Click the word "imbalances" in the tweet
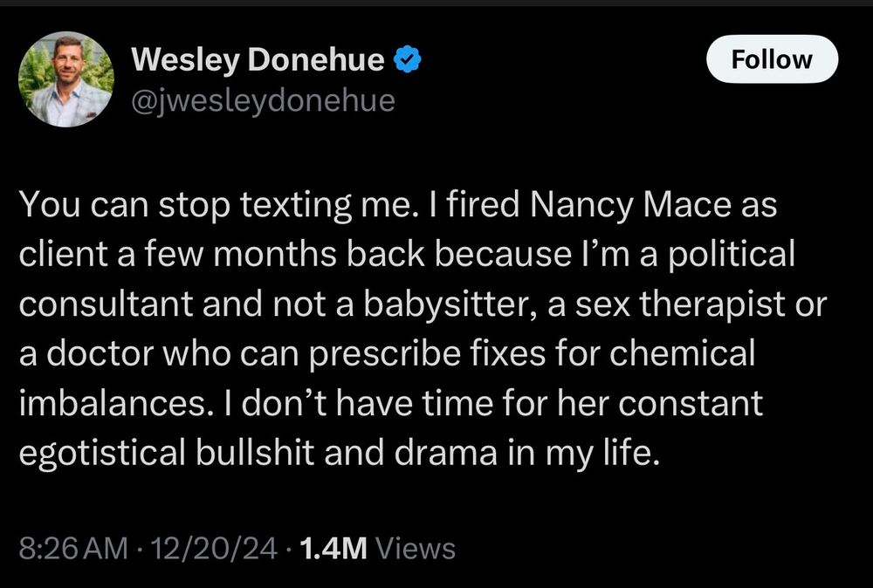This screenshot has height=588, width=873. pyautogui.click(x=112, y=403)
